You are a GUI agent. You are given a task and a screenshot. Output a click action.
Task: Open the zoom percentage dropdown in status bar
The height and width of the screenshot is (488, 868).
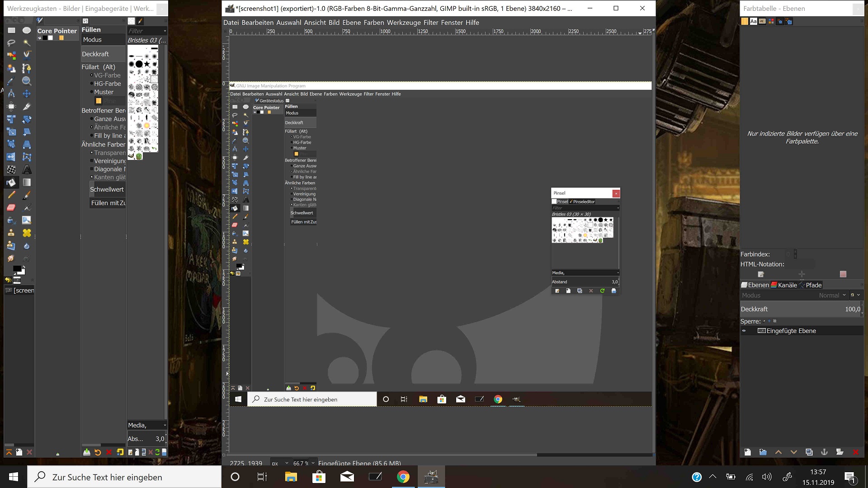pos(313,463)
